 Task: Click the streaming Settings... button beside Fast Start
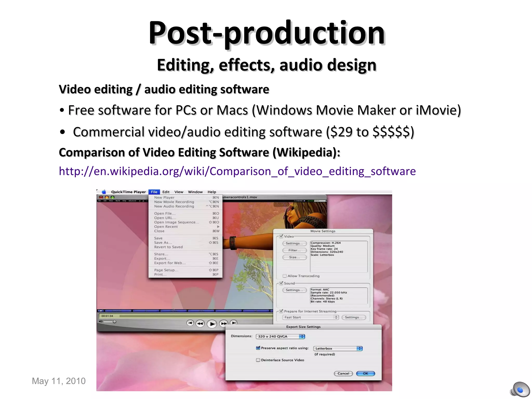pos(354,317)
